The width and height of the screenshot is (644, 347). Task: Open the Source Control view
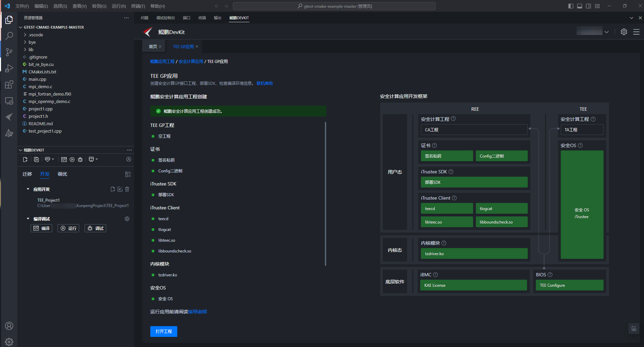point(9,52)
